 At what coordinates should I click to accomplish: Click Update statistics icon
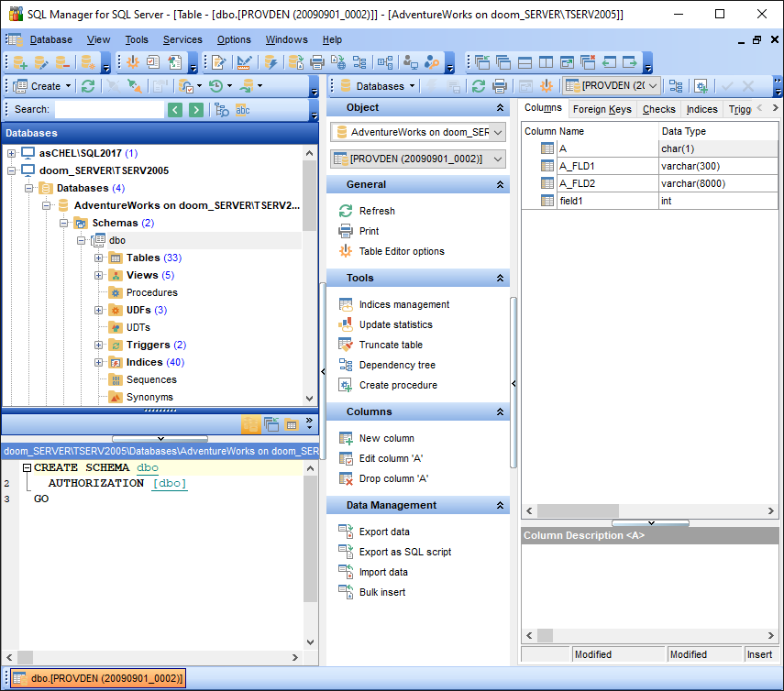(346, 324)
